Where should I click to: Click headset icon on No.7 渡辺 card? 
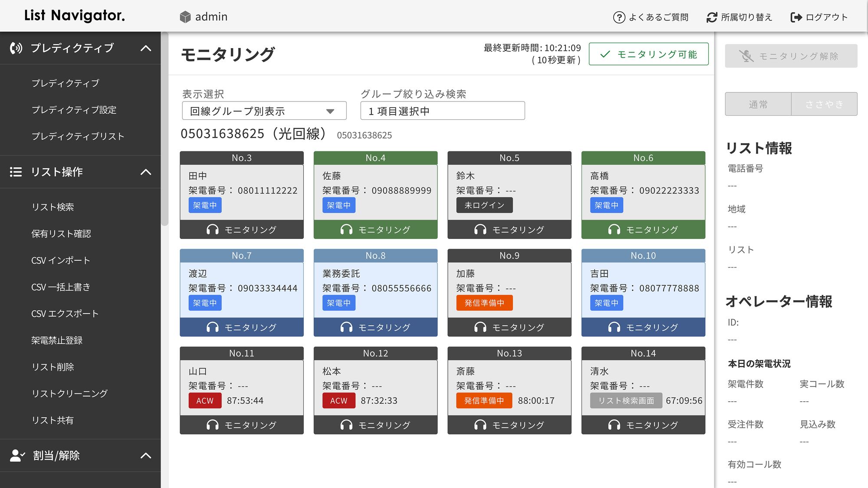pyautogui.click(x=213, y=327)
